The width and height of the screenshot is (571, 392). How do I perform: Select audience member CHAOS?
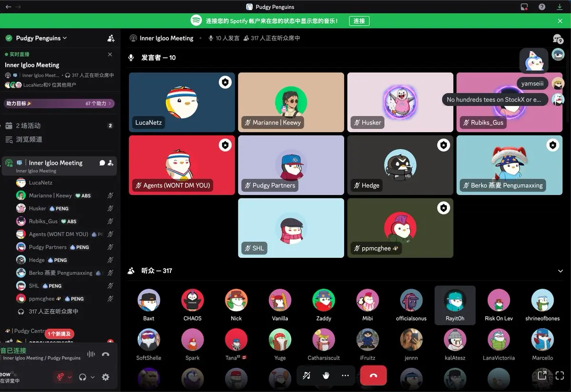pyautogui.click(x=193, y=305)
